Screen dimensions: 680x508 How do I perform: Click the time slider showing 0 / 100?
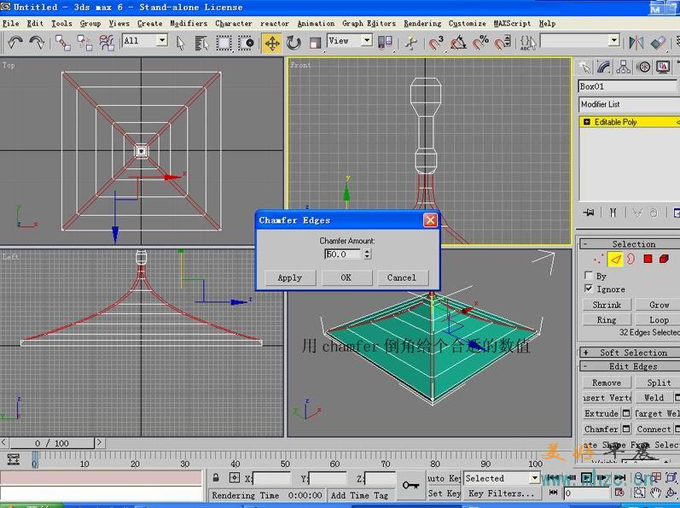[52, 443]
